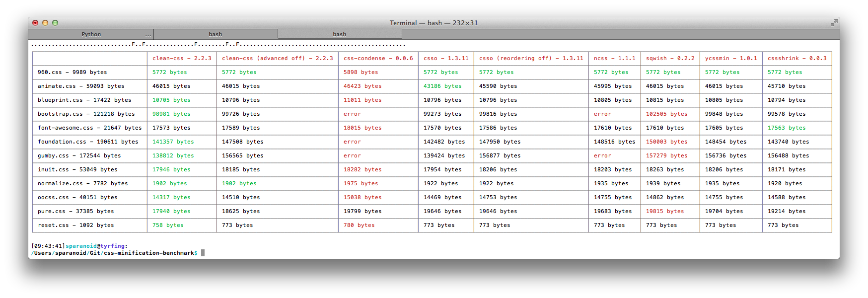Click the 'blueprint.css – 17422 bytes' row label
The height and width of the screenshot is (298, 868).
pyautogui.click(x=84, y=100)
